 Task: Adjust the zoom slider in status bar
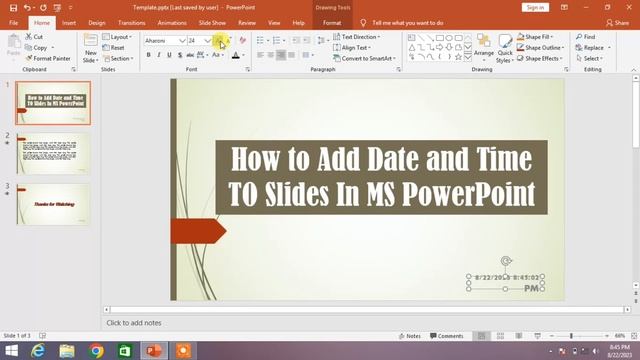pyautogui.click(x=571, y=336)
